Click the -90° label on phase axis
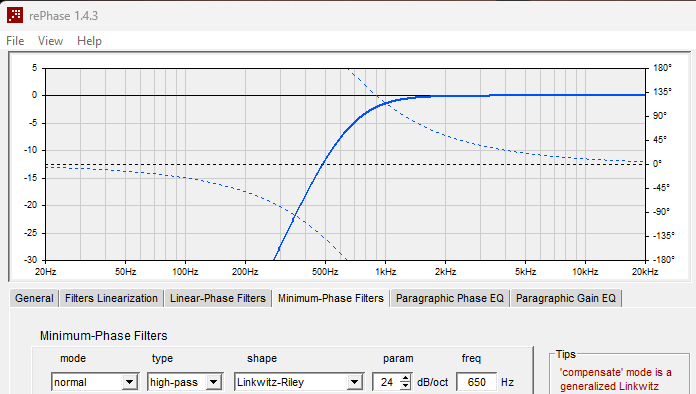Image resolution: width=696 pixels, height=394 pixels. (x=661, y=212)
